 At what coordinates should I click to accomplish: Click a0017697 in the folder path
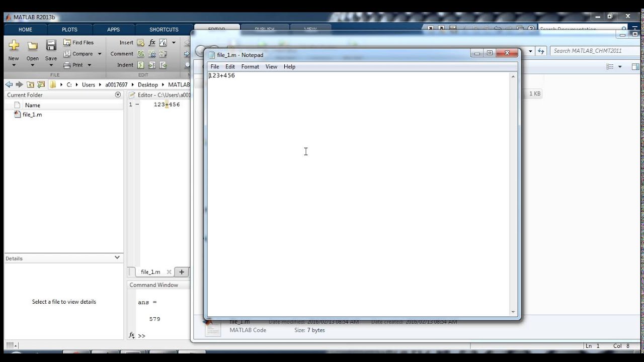[116, 84]
